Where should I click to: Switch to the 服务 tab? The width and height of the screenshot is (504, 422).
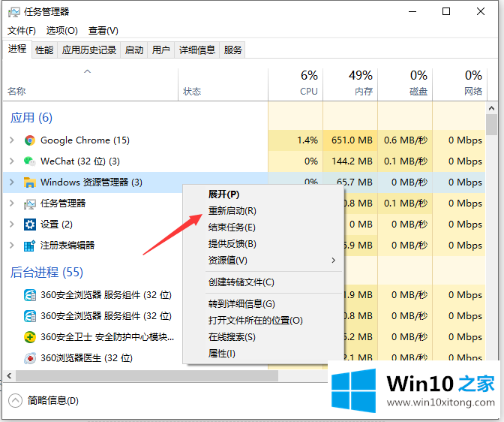(232, 50)
